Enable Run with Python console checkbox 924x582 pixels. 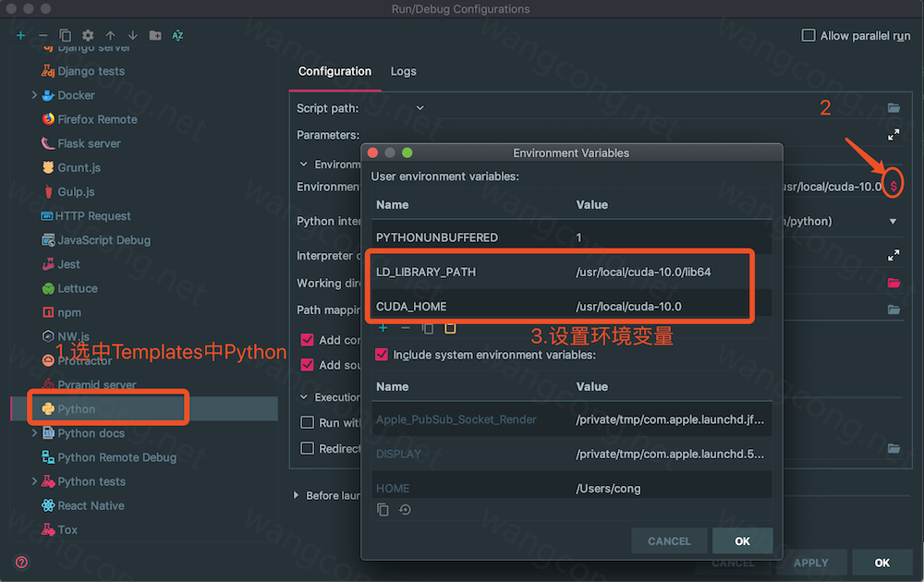pyautogui.click(x=307, y=422)
